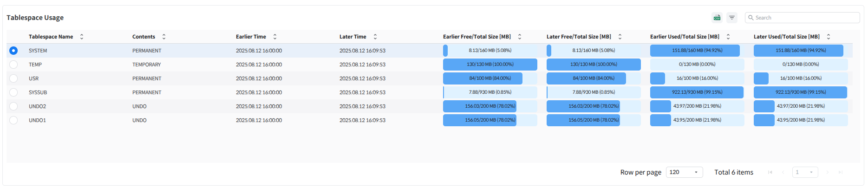The width and height of the screenshot is (868, 188).
Task: Sort by Tablespace Name column arrows
Action: tap(82, 37)
